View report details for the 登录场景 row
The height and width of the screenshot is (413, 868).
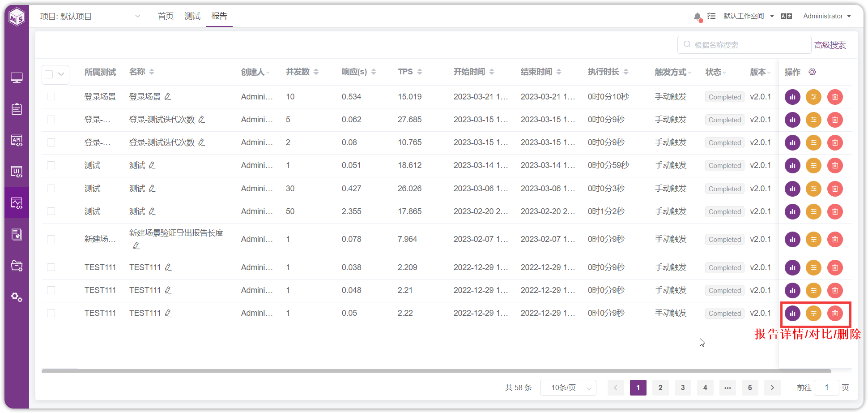(x=792, y=97)
